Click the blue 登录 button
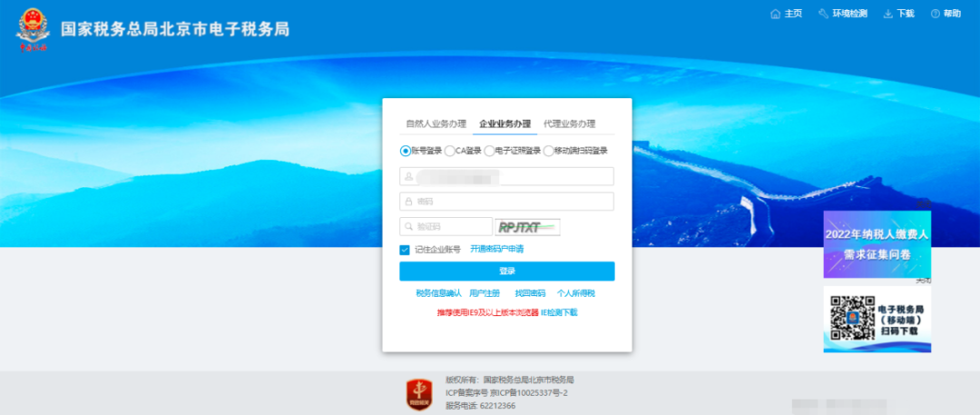This screenshot has height=415, width=980. click(x=507, y=271)
